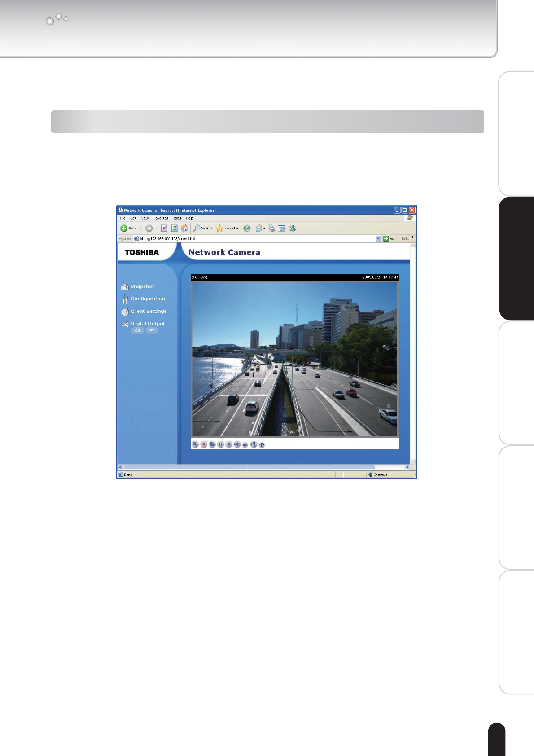Open the Edit menu
534x756 pixels.
pyautogui.click(x=133, y=218)
